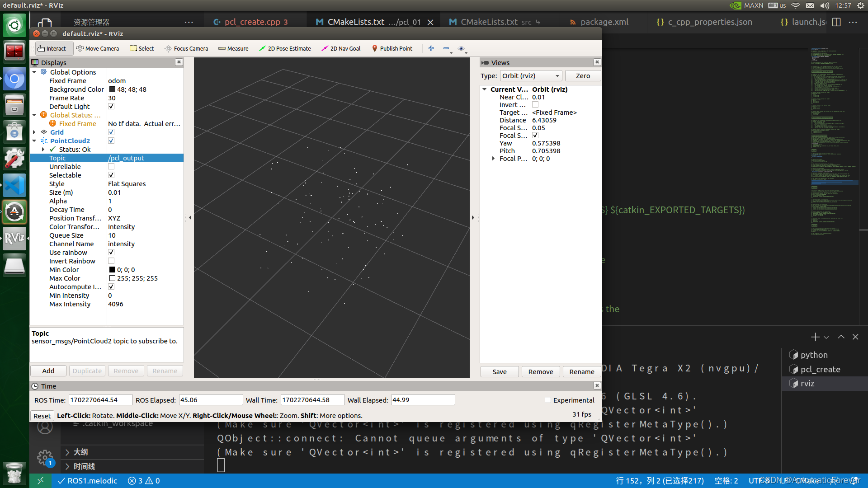Select the 2D Nav Goal tool

click(341, 48)
